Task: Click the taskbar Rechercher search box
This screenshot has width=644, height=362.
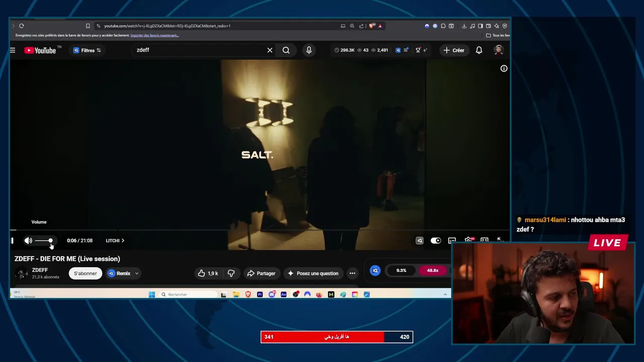Action: click(188, 295)
